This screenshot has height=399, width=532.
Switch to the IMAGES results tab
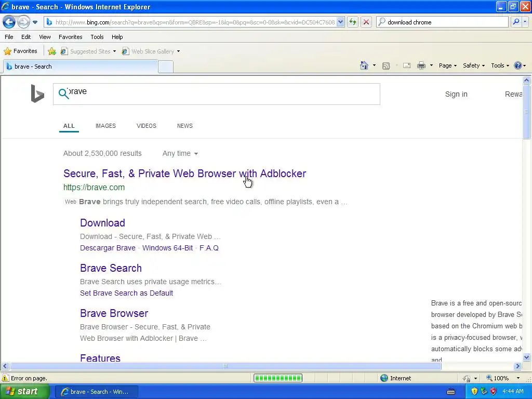tap(105, 126)
